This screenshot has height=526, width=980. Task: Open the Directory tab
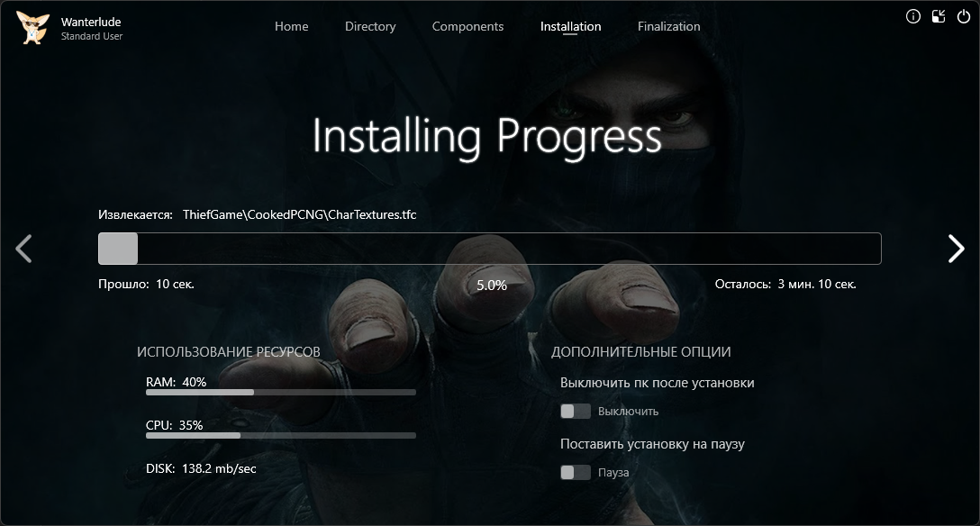point(370,26)
